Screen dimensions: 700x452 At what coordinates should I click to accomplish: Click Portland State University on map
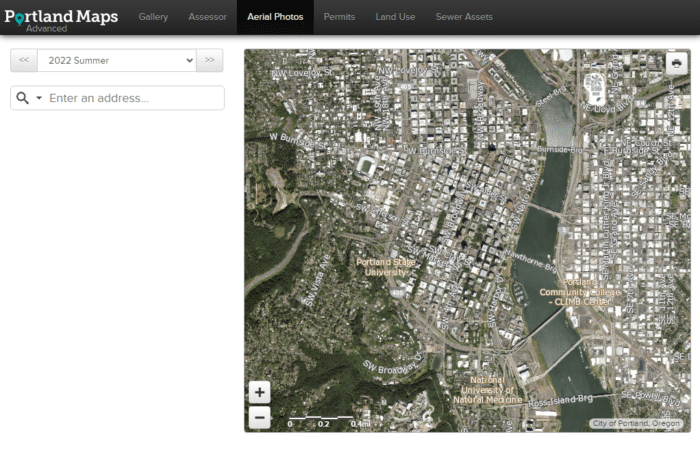pyautogui.click(x=385, y=266)
